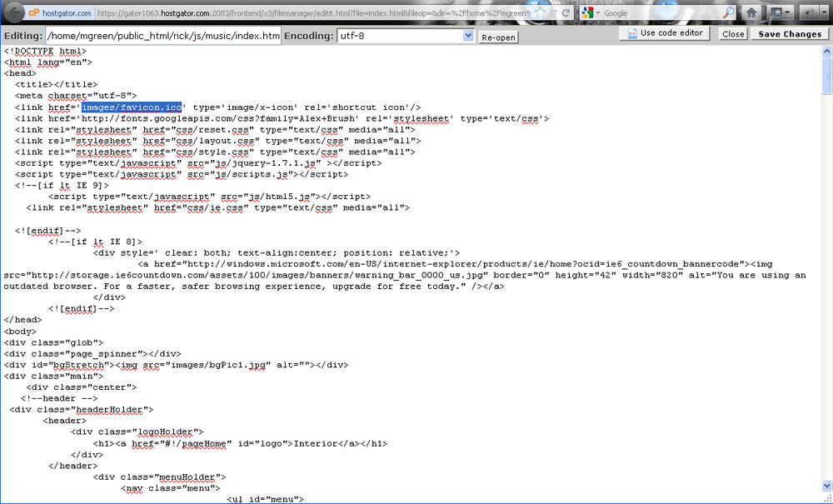Click the magnifier icon in search box
This screenshot has height=504, width=833.
728,12
